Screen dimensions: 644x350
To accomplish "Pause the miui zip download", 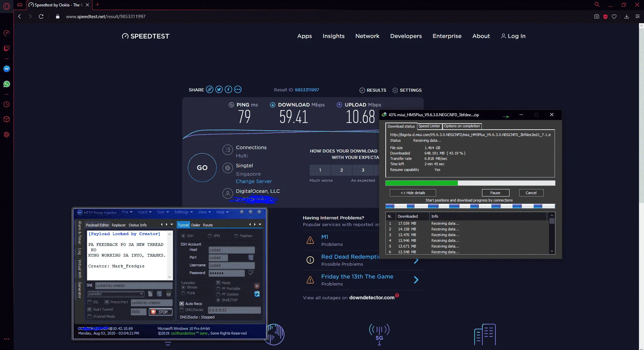I will (495, 193).
